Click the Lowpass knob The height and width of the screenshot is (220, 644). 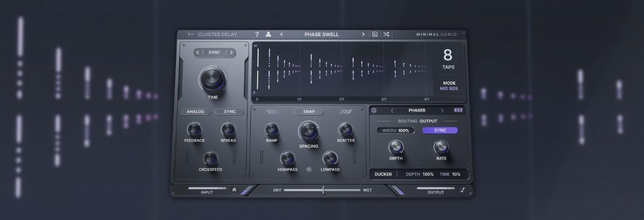330,159
